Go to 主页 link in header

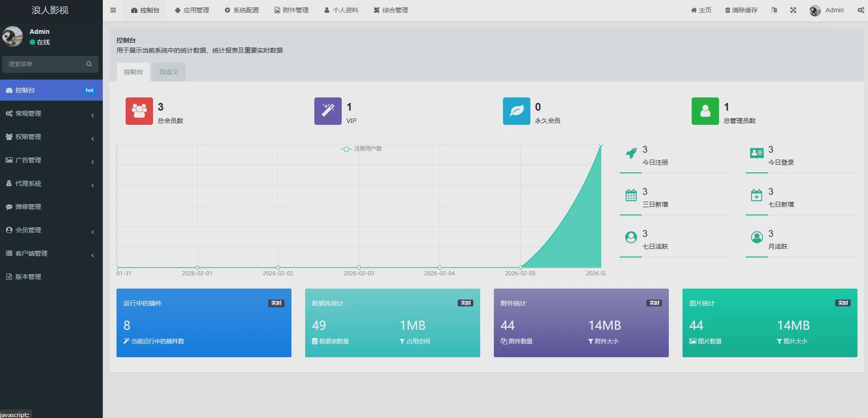tap(701, 10)
